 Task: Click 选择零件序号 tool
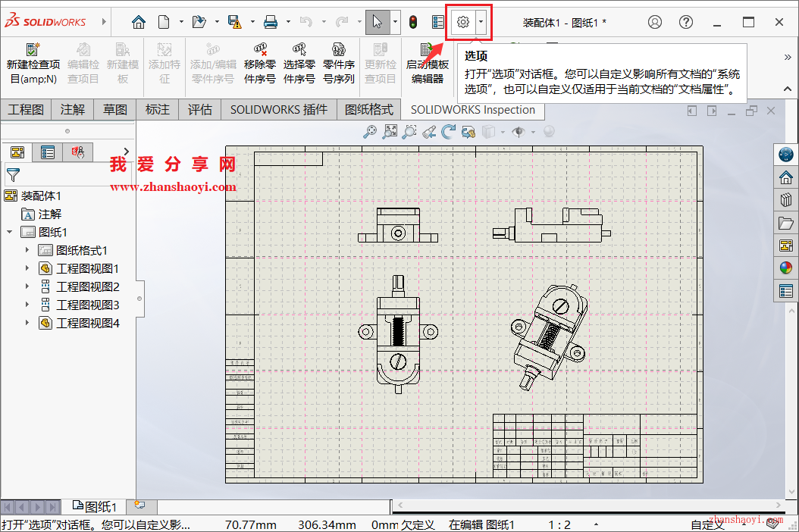(x=299, y=64)
